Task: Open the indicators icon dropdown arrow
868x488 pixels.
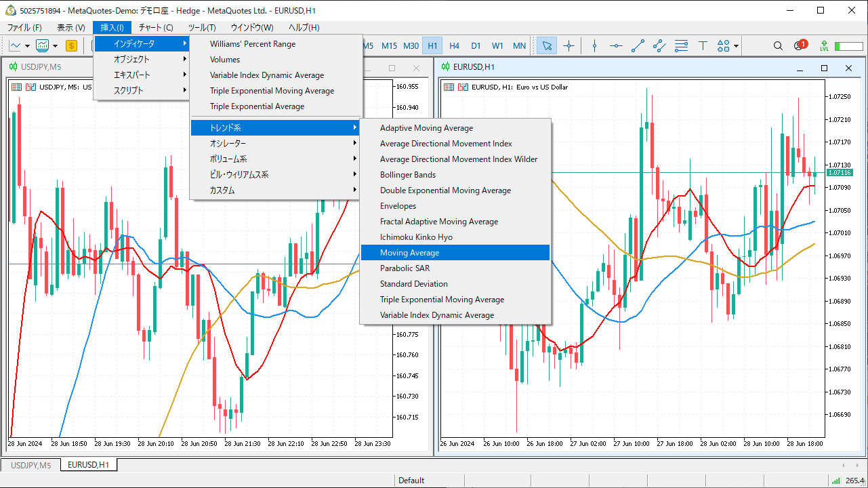Action: 55,46
